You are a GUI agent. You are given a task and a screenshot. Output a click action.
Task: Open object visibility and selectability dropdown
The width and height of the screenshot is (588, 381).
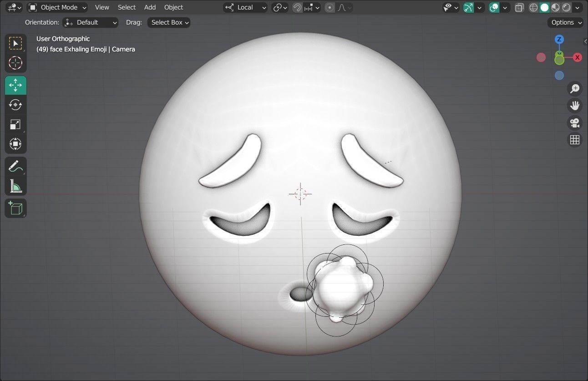click(x=451, y=7)
